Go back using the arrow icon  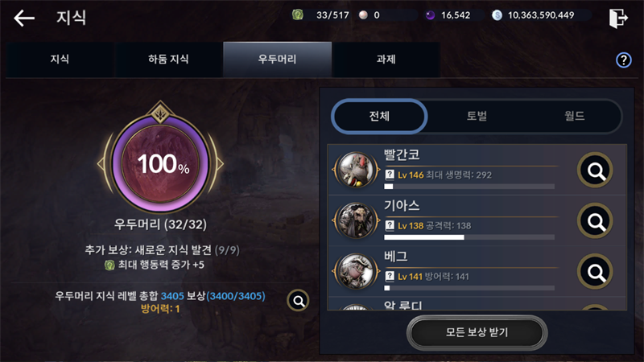coord(24,18)
